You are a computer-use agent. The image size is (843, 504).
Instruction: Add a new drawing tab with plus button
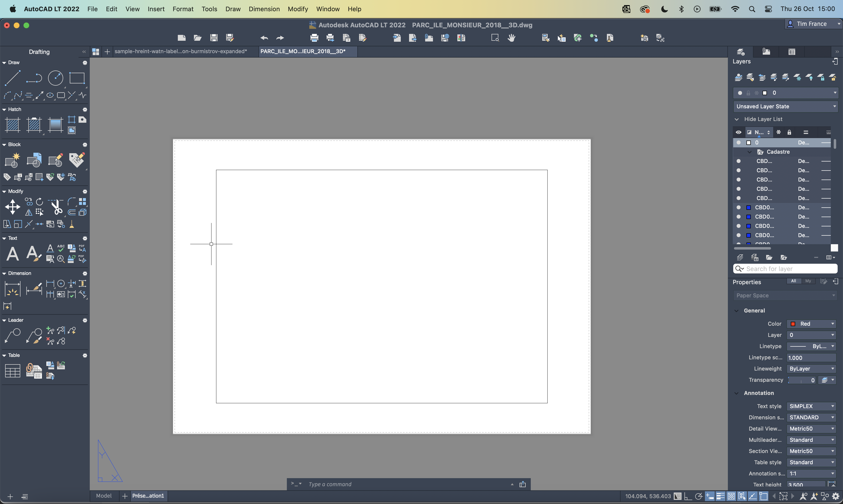(107, 52)
